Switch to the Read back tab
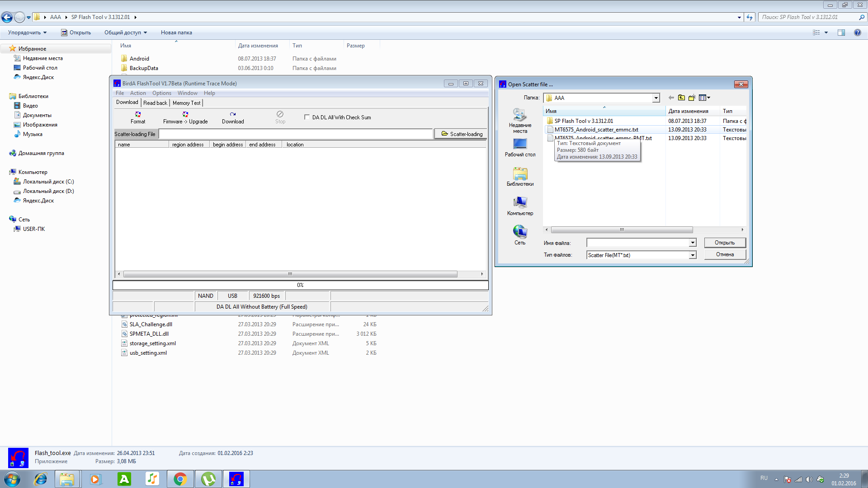Screen dimensions: 868x488 pos(155,103)
